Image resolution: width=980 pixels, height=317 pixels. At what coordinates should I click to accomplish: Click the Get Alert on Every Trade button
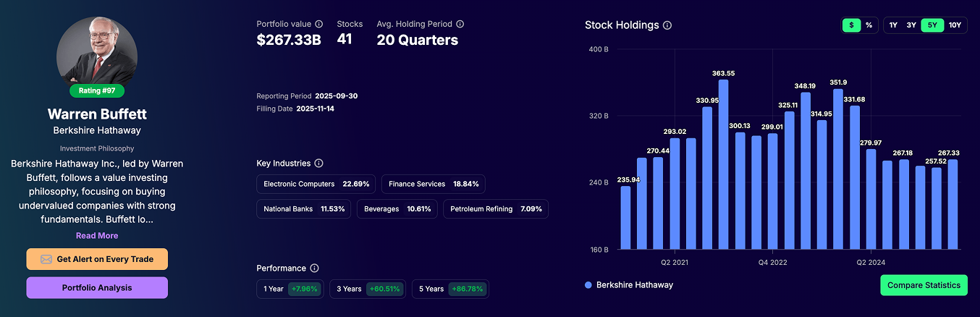tap(97, 259)
